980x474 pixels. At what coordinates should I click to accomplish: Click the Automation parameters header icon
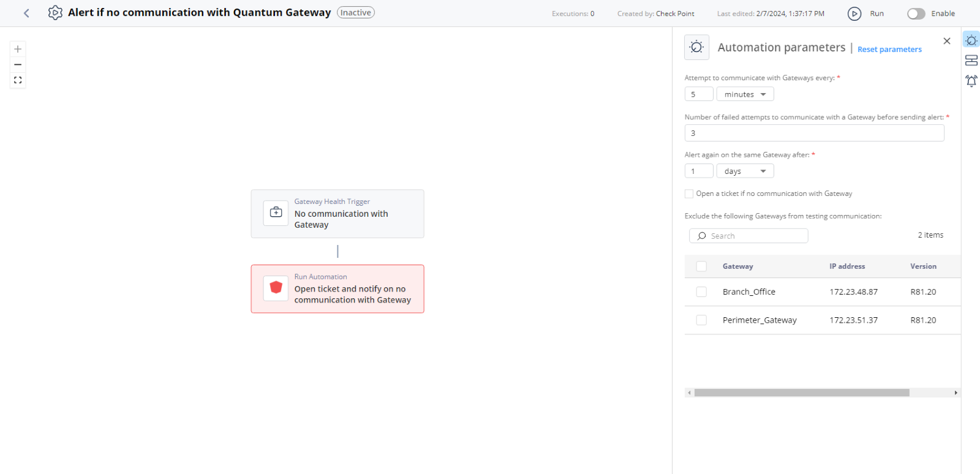696,47
